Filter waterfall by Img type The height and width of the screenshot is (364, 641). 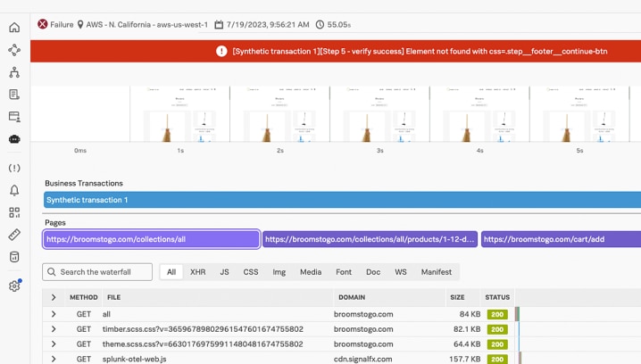pos(279,272)
